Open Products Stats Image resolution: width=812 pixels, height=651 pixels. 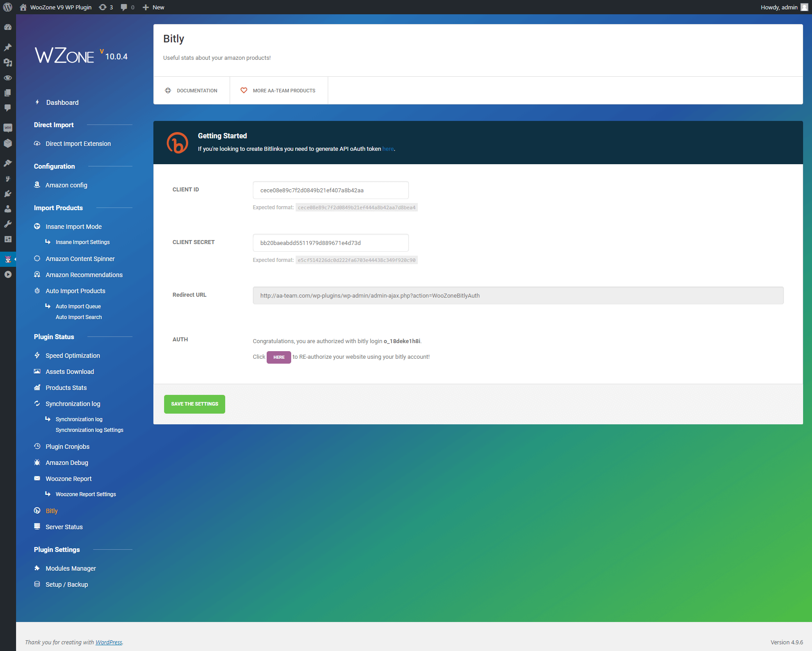(66, 388)
